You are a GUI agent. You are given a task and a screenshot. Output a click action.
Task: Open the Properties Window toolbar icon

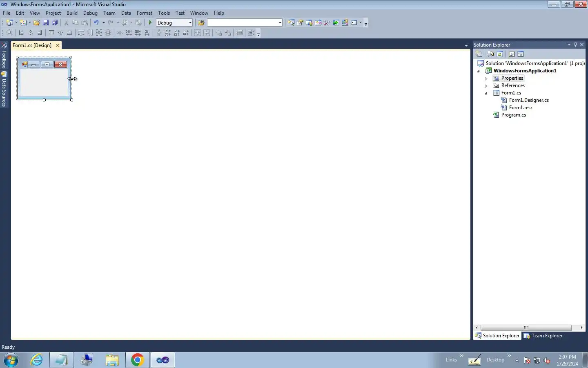(300, 23)
